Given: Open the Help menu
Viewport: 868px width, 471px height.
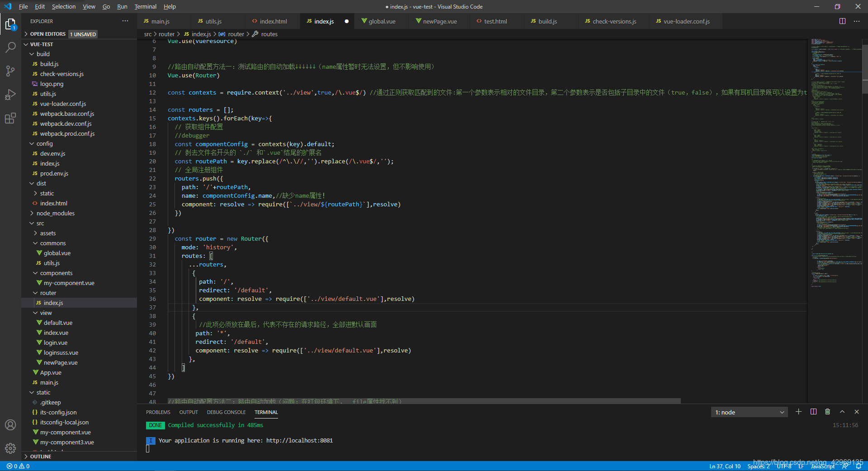Looking at the screenshot, I should tap(170, 6).
